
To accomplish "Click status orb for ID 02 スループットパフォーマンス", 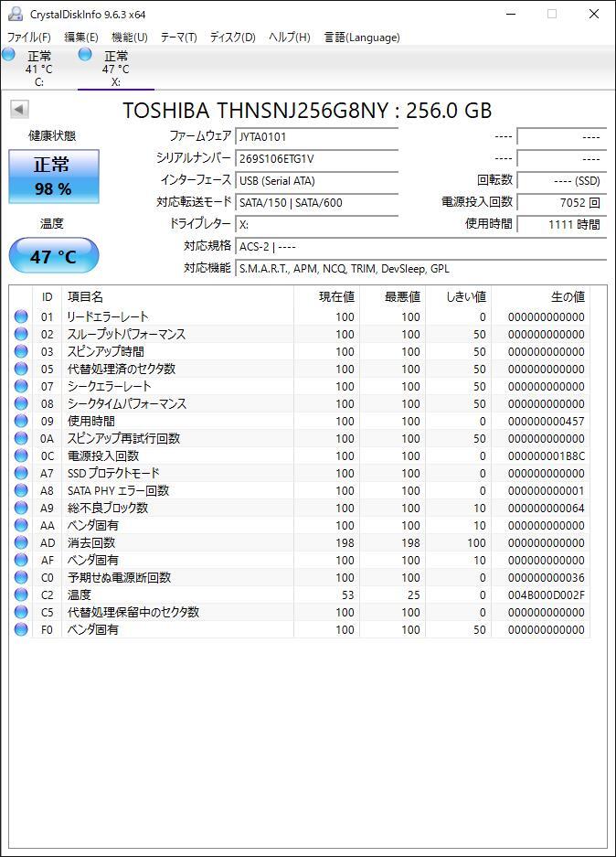I will [21, 334].
